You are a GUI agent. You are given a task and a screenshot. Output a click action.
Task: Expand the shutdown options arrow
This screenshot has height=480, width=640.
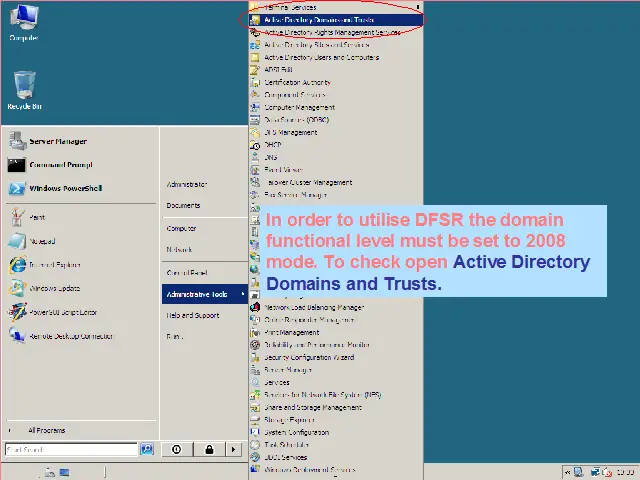point(233,449)
